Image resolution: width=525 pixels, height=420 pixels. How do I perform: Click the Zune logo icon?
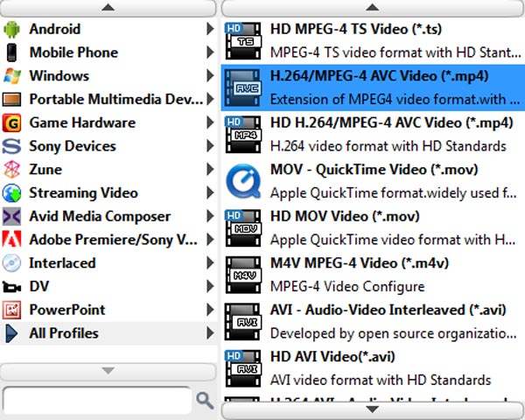(11, 170)
